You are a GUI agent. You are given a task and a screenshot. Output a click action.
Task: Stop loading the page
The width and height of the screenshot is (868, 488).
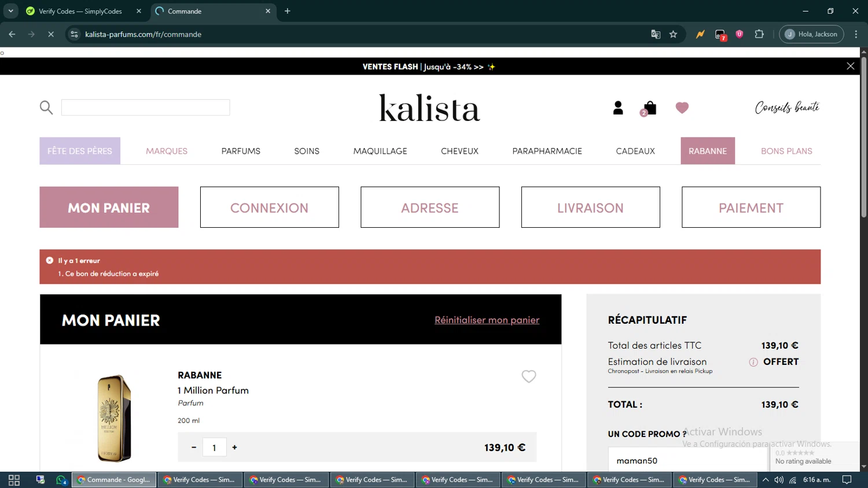coord(51,34)
